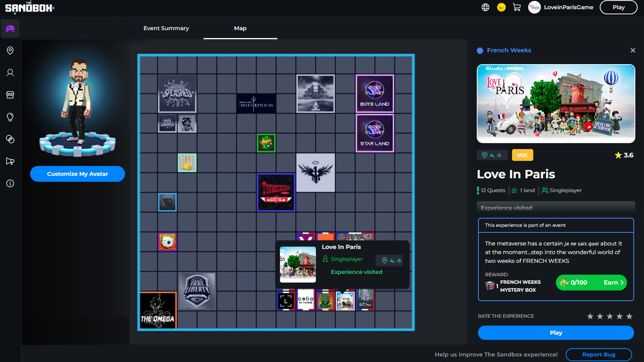Click the 4, -5 coordinates badge in panel
The image size is (644, 362).
click(492, 155)
